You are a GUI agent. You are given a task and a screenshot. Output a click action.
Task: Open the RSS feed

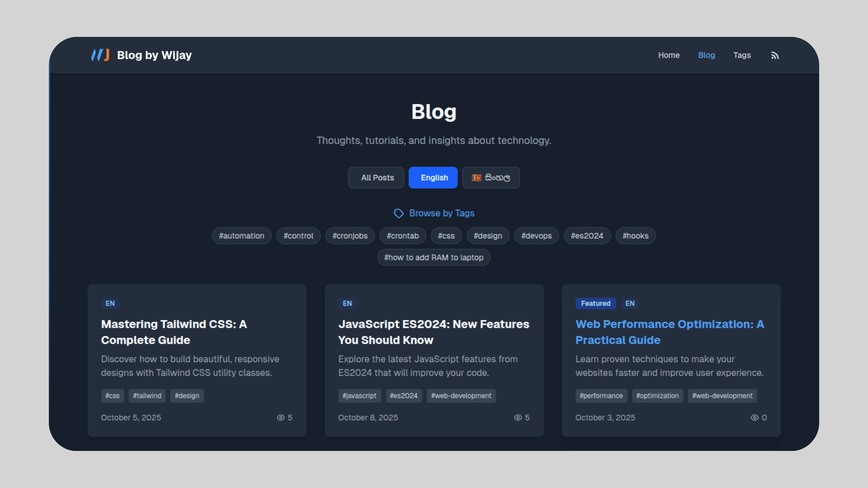point(775,55)
